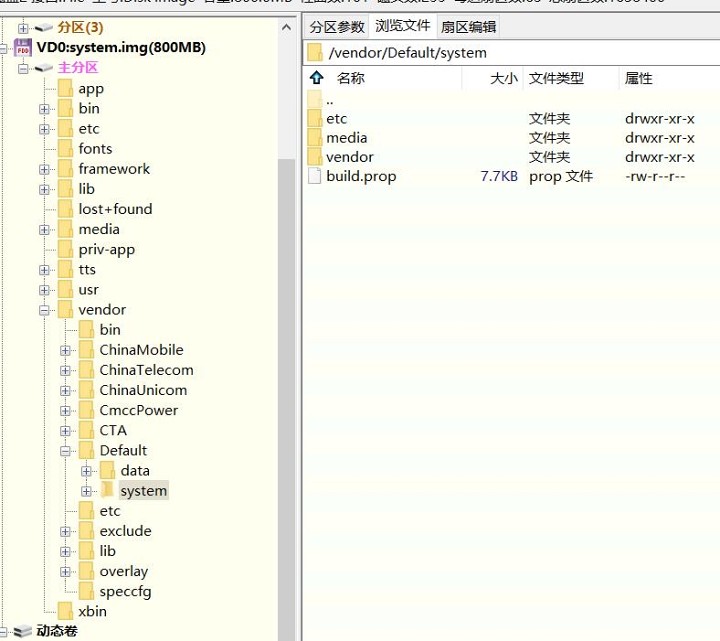Select the CmccPower tree item
Screen dimensions: 720x641
(x=139, y=410)
